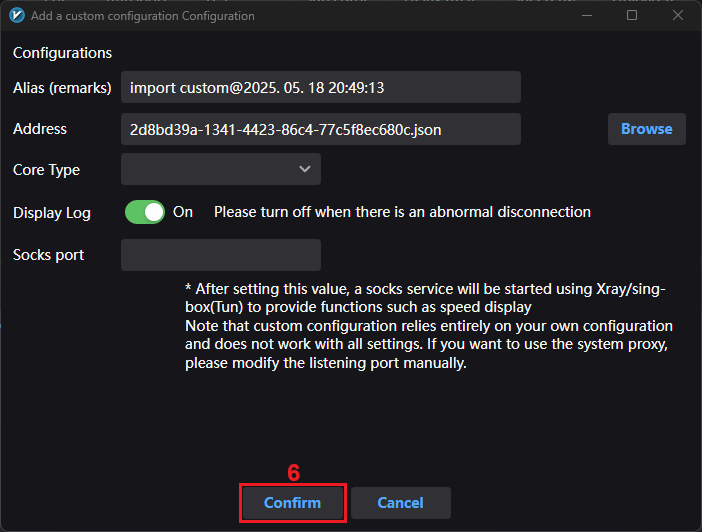Minimize the custom configuration window
The width and height of the screenshot is (702, 532).
(x=586, y=16)
